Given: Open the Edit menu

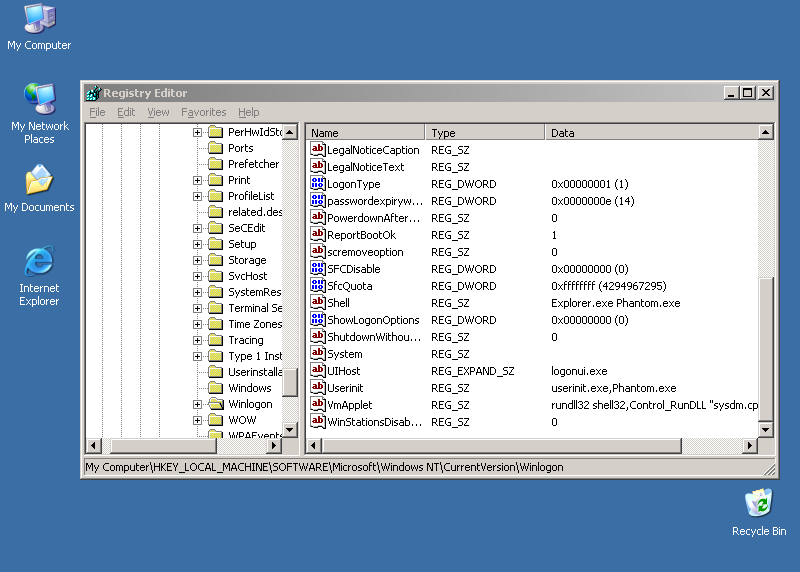Looking at the screenshot, I should click(126, 112).
